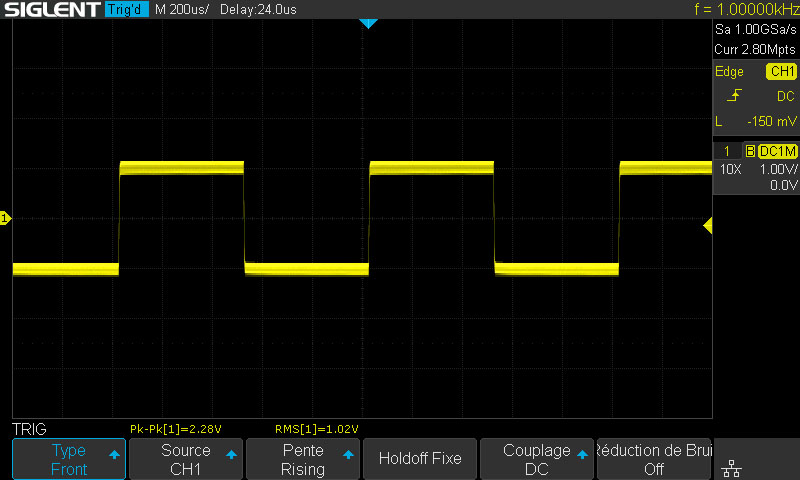Toggle Réduction de Bruit Off setting
800x480 pixels.
click(x=654, y=459)
